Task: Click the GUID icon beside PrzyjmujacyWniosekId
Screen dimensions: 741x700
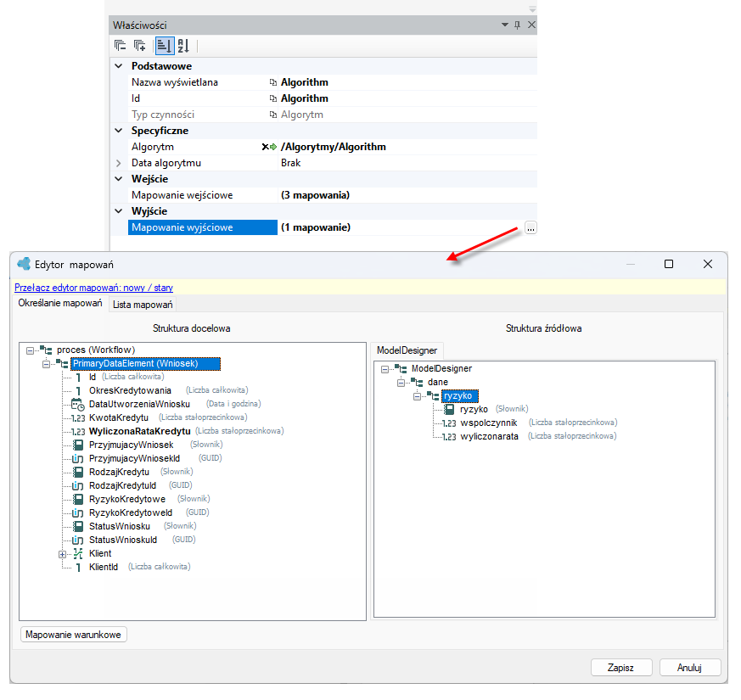Action: (x=78, y=459)
